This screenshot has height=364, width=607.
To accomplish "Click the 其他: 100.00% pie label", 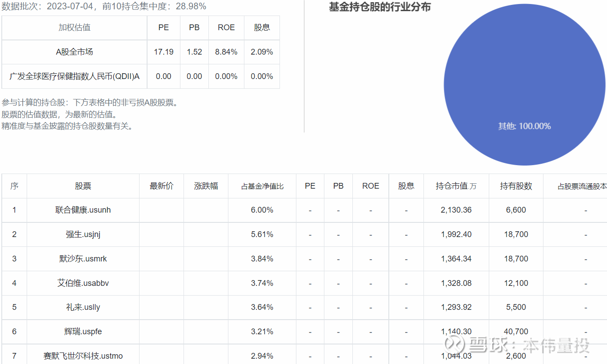I will (x=524, y=127).
